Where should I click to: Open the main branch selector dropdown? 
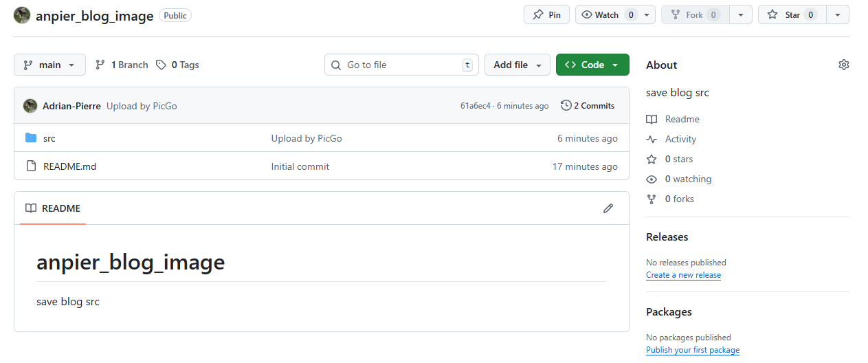pos(49,65)
